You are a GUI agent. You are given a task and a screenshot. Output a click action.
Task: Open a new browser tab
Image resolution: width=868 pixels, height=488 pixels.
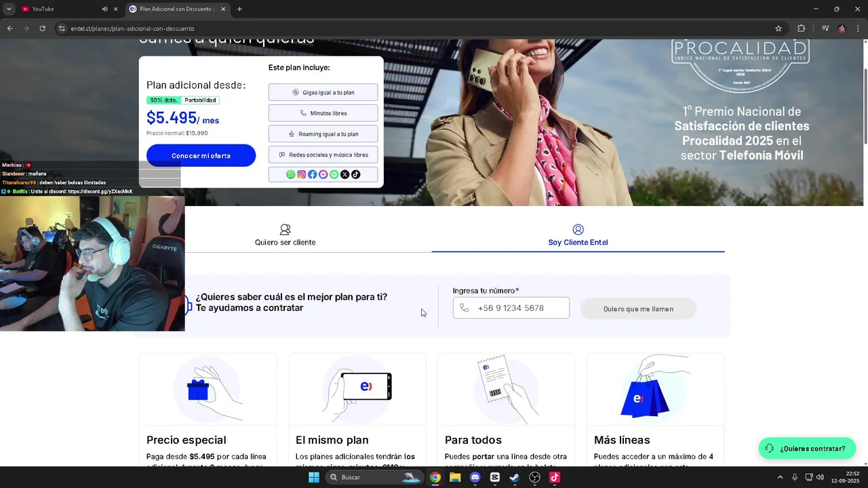[239, 9]
